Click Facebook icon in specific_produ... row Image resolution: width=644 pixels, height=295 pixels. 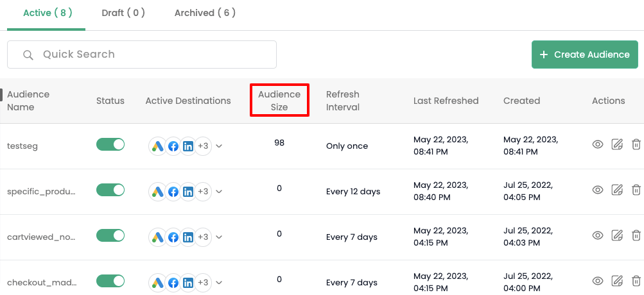[173, 192]
